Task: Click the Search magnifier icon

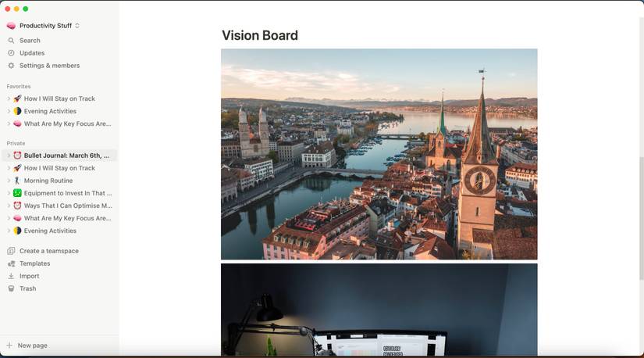Action: tap(11, 41)
